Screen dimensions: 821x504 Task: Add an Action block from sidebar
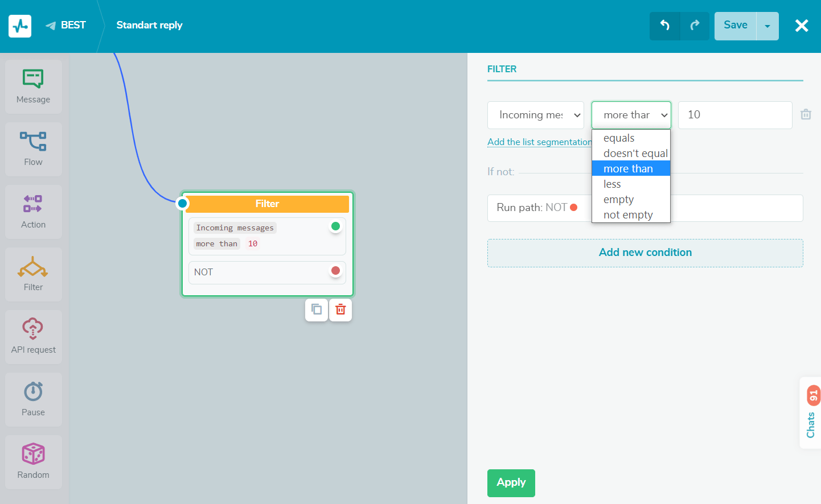[34, 212]
